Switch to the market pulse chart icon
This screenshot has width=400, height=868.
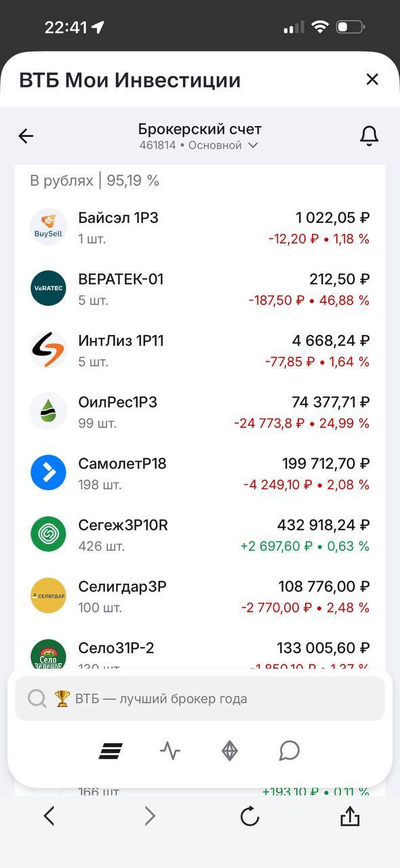point(170,751)
